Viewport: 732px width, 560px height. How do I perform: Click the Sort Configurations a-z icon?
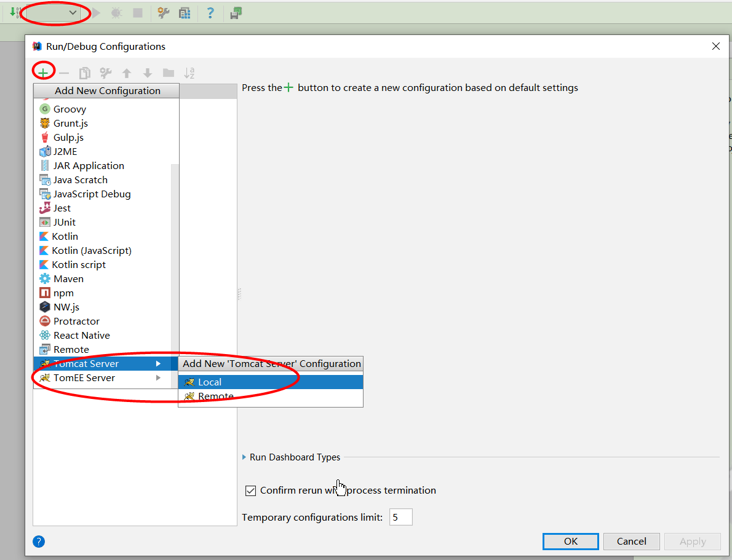(x=189, y=73)
